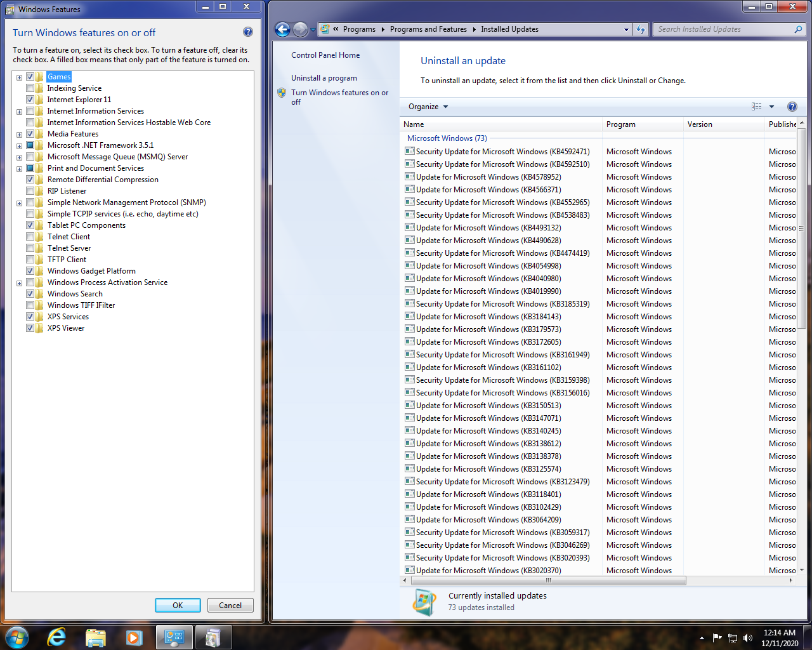812x650 pixels.
Task: Click the volume speaker icon in system tray
Action: [748, 638]
